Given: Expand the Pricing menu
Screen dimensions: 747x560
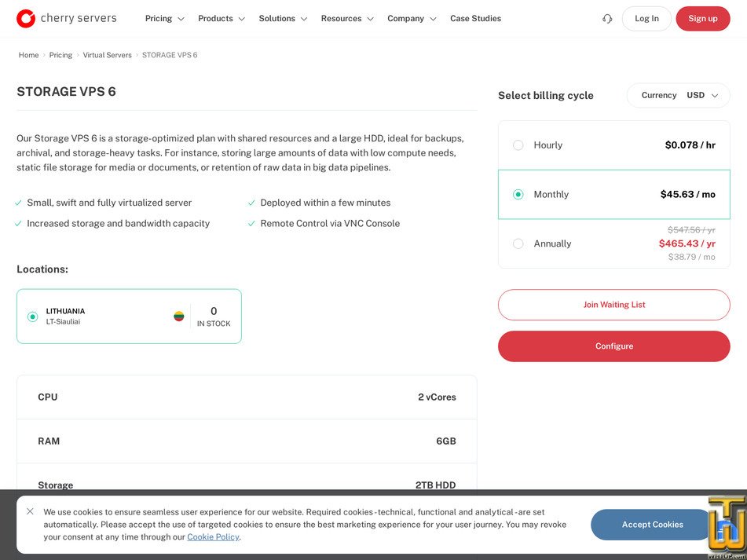Looking at the screenshot, I should point(164,19).
